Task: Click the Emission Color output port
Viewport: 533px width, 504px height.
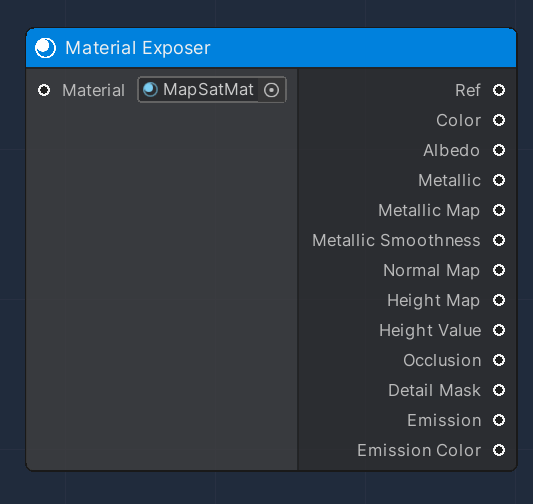Action: [499, 450]
